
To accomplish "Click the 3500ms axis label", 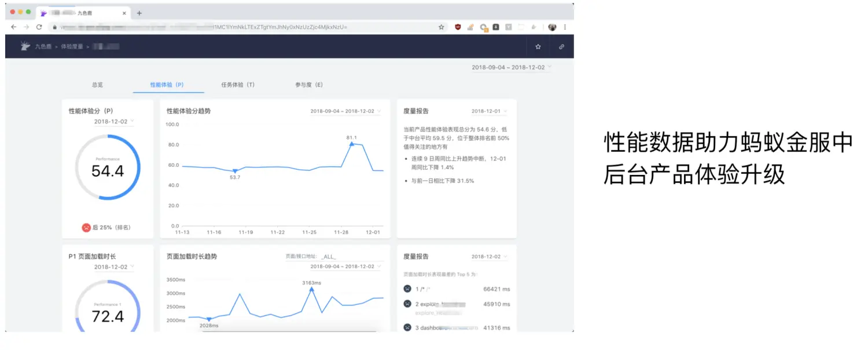I will click(175, 279).
